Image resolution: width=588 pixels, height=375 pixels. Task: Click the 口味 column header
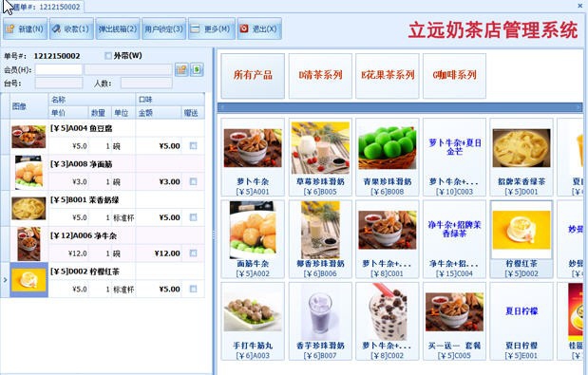coord(170,100)
